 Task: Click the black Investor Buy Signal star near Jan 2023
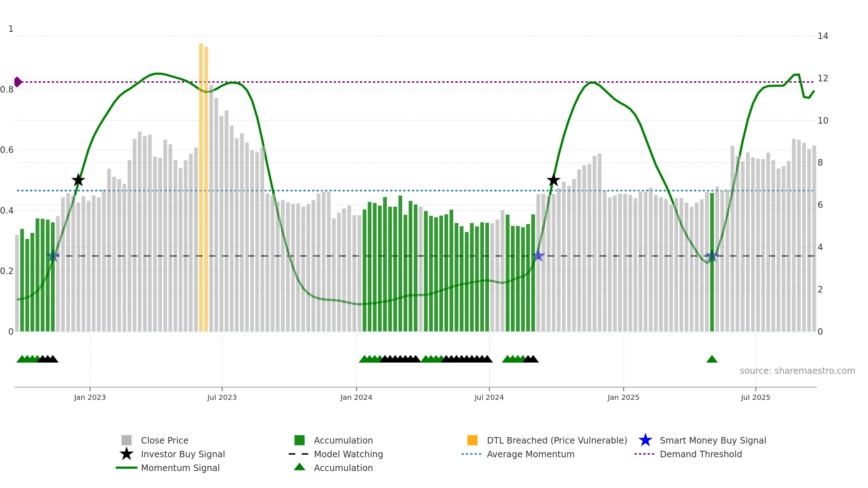(x=78, y=180)
